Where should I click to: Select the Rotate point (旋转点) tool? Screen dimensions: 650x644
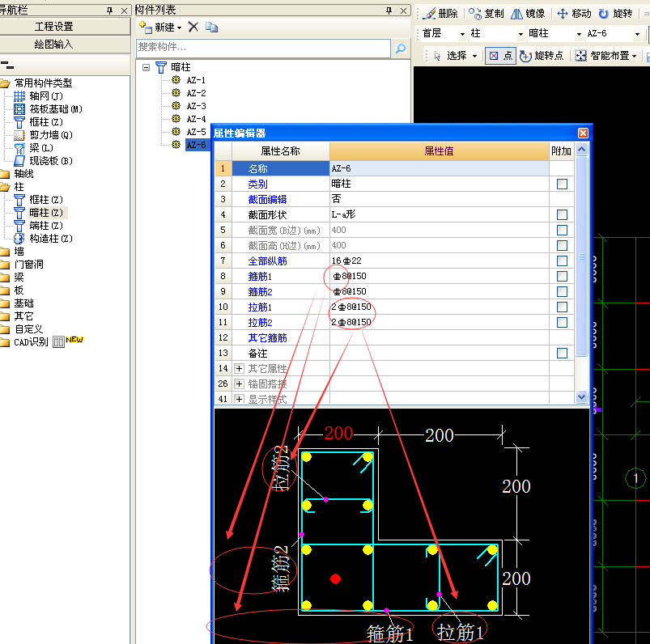point(542,56)
